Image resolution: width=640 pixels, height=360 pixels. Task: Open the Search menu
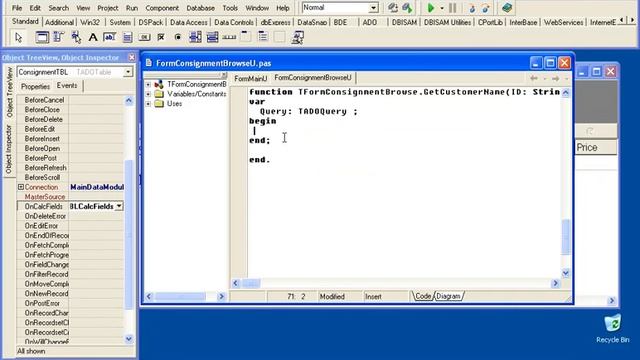(x=59, y=8)
